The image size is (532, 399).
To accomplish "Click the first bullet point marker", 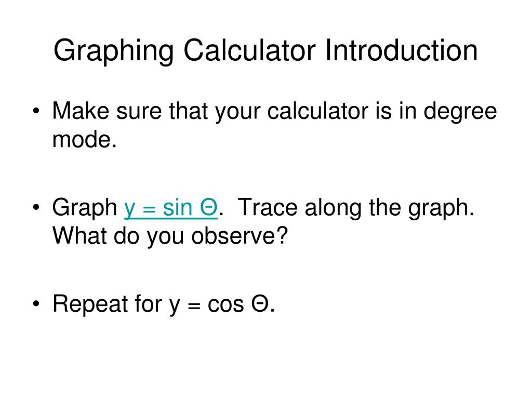I will coord(36,111).
